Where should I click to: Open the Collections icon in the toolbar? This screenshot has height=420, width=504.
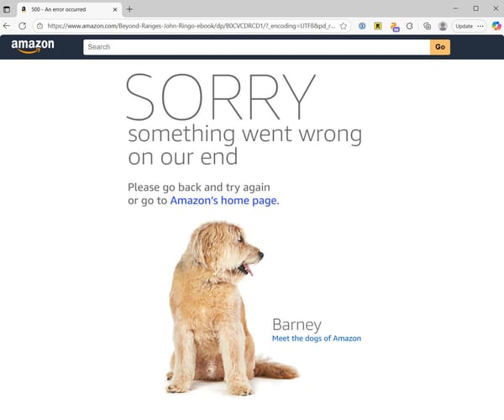coord(428,26)
